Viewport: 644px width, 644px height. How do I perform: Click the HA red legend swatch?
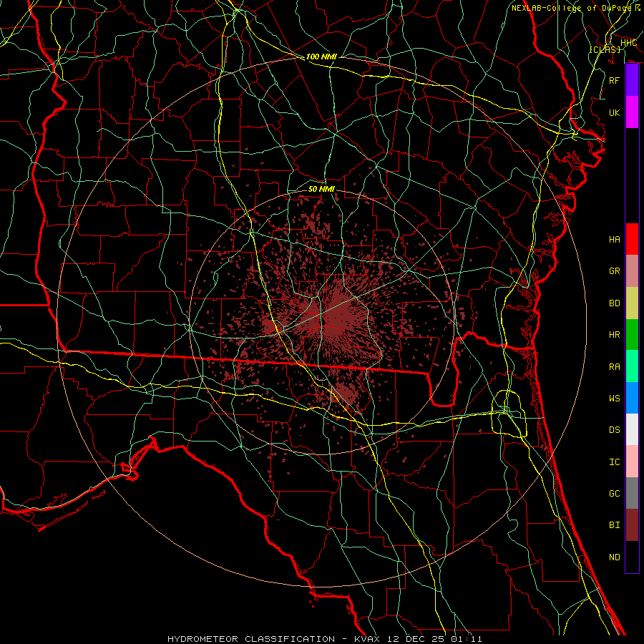pos(632,239)
